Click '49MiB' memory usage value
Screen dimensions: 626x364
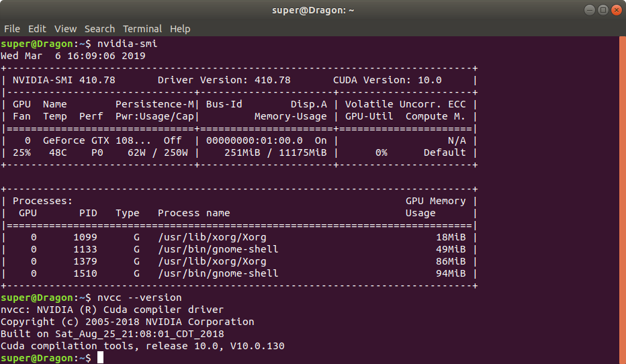pos(451,249)
